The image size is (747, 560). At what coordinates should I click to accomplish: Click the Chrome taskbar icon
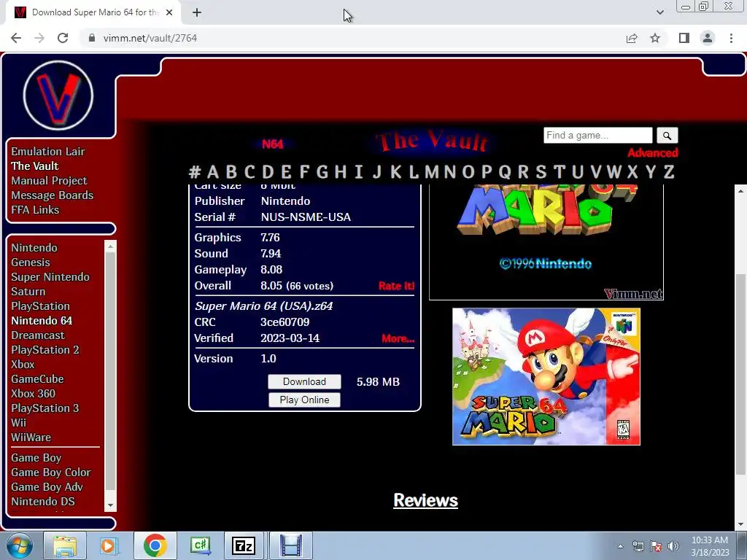coord(155,545)
